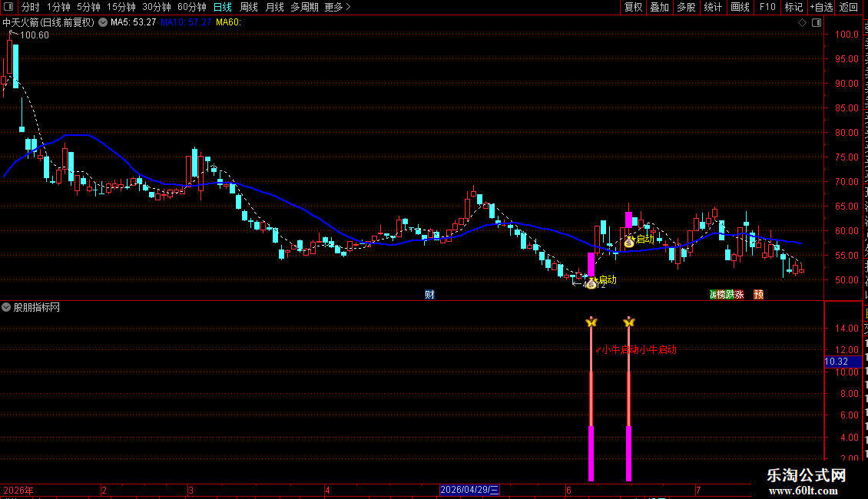
Task: Click the diamond marker icon
Action: click(802, 22)
